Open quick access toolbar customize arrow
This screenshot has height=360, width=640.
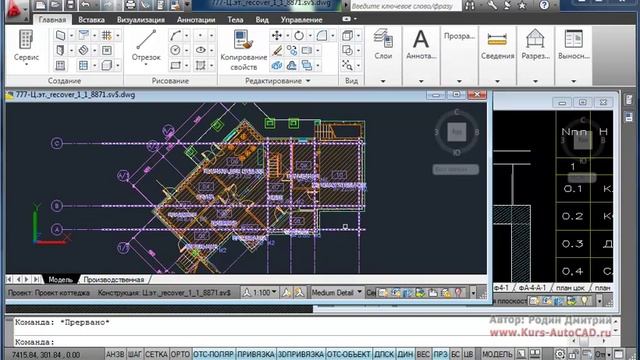point(187,5)
